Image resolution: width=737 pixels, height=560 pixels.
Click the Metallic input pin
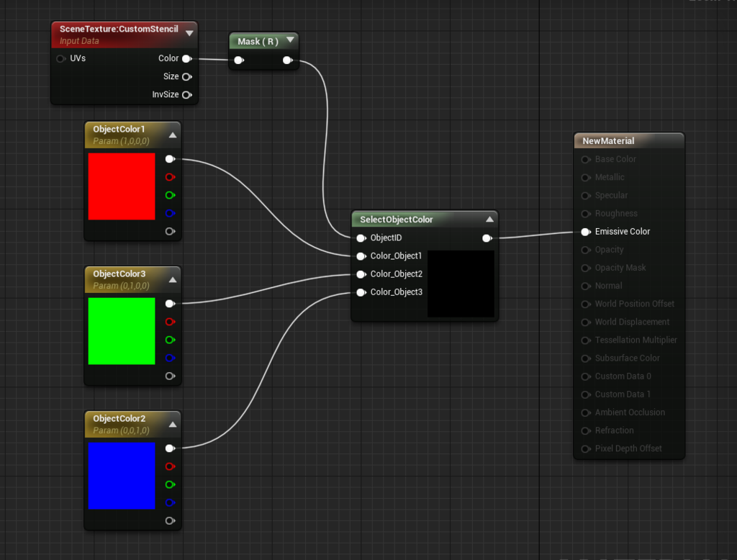[x=586, y=178]
